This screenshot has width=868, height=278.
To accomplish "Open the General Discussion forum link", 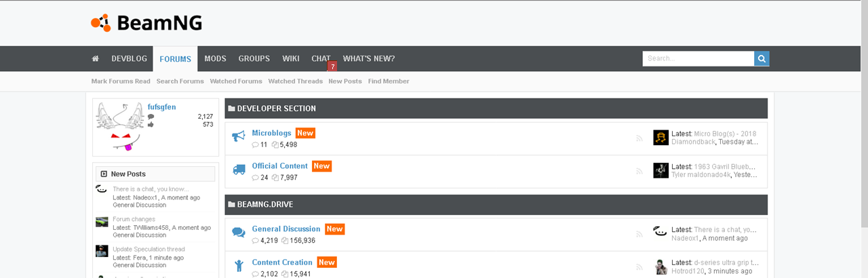I will (x=286, y=229).
